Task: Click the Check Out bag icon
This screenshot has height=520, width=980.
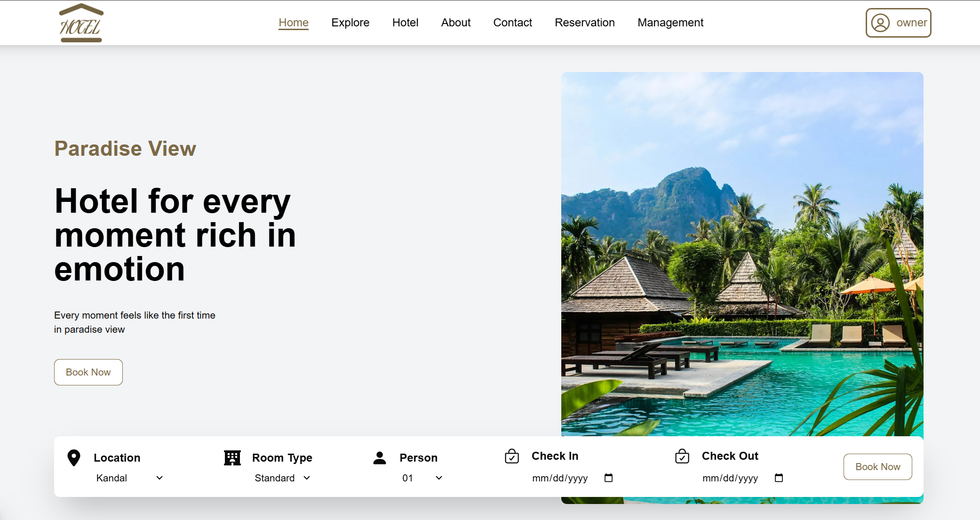Action: point(682,456)
